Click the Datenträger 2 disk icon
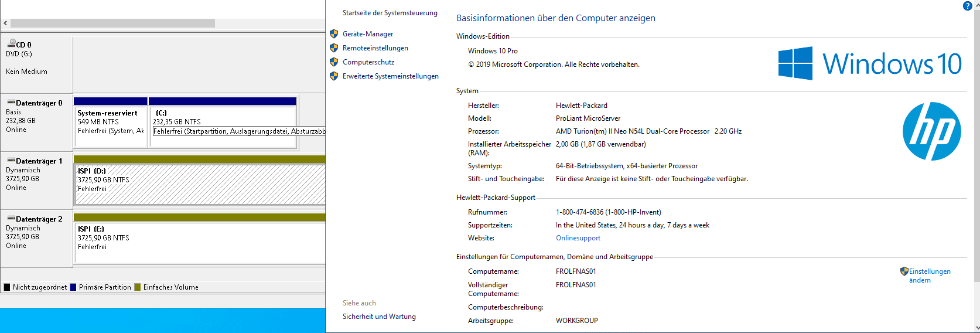Viewport: 980px width, 333px height. click(11, 219)
